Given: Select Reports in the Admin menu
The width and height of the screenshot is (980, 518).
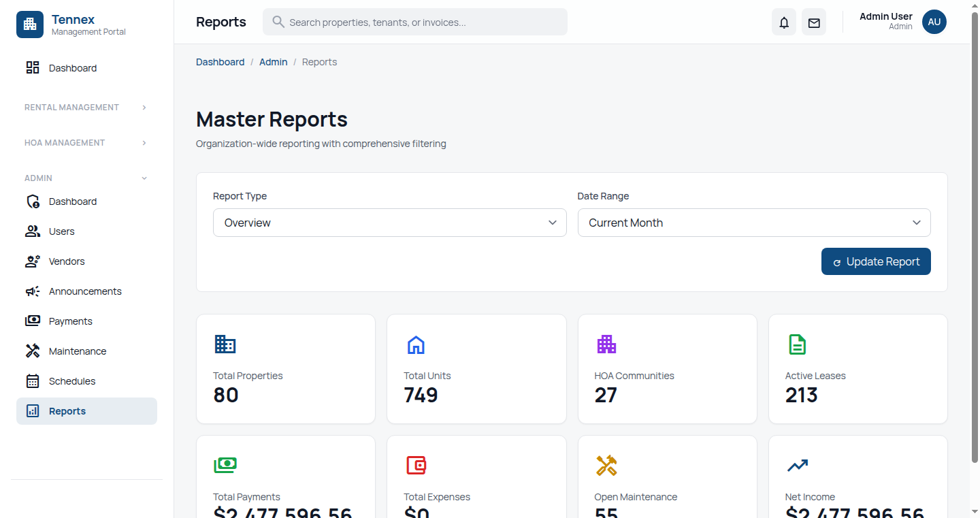Looking at the screenshot, I should 67,410.
